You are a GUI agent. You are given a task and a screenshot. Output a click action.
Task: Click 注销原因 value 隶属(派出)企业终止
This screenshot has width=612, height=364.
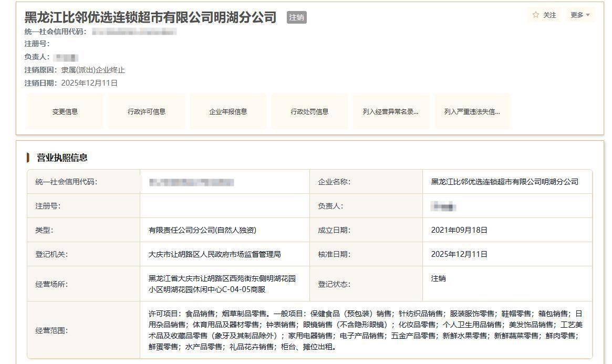pyautogui.click(x=93, y=70)
